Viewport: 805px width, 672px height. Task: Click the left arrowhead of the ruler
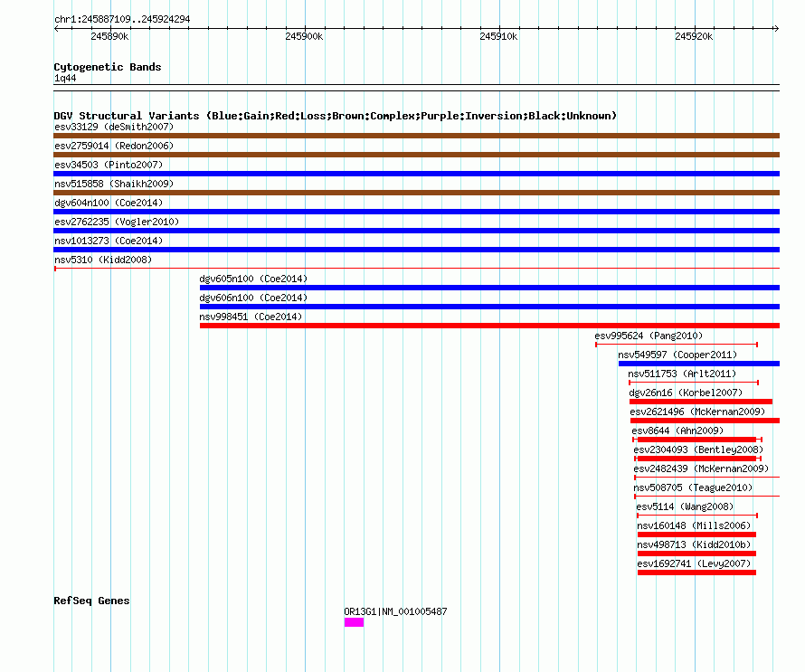coord(57,28)
